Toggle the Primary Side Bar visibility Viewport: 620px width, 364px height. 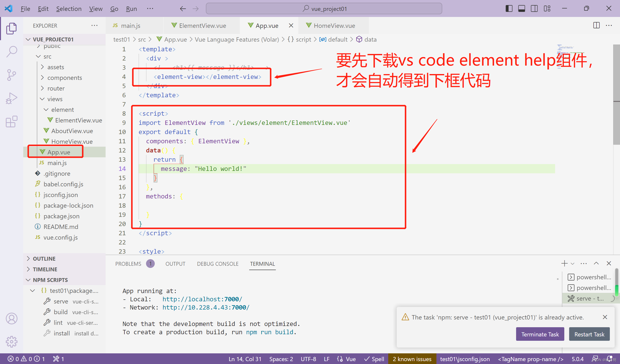click(509, 8)
